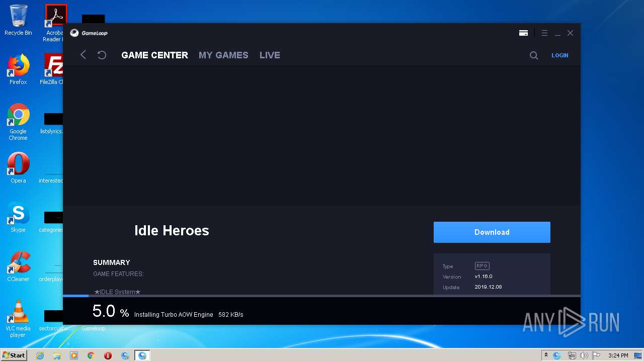644x362 pixels.
Task: Open media player taskbar icon
Action: [x=74, y=355]
